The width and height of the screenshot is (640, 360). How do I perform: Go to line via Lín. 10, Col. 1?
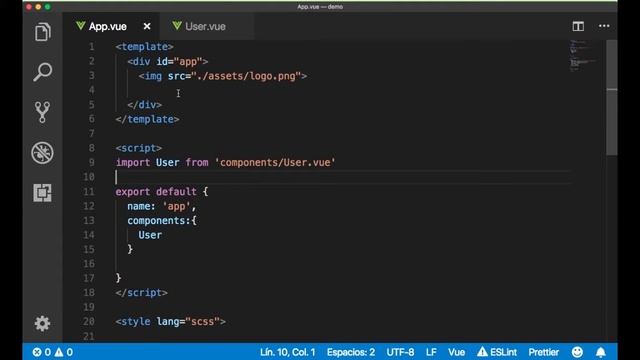click(x=287, y=352)
